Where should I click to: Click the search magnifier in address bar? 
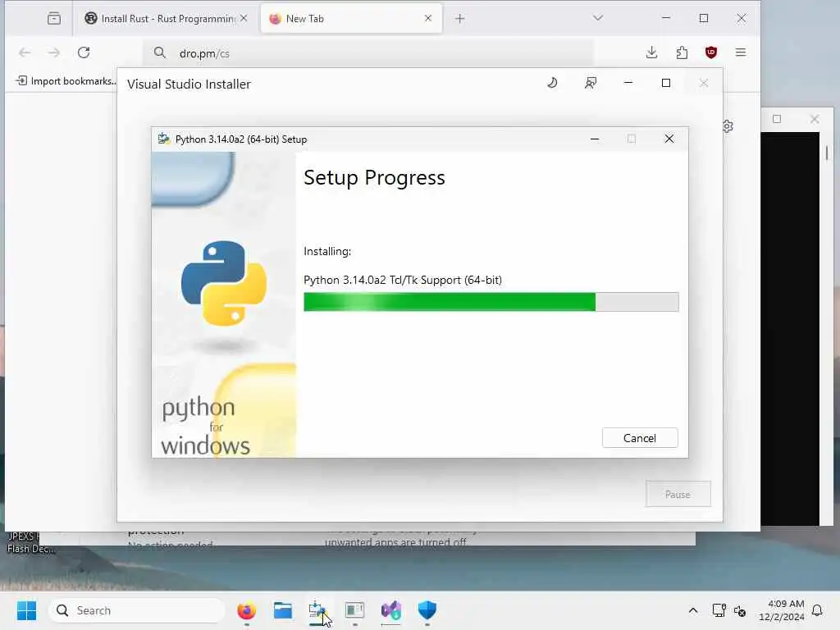pyautogui.click(x=160, y=52)
